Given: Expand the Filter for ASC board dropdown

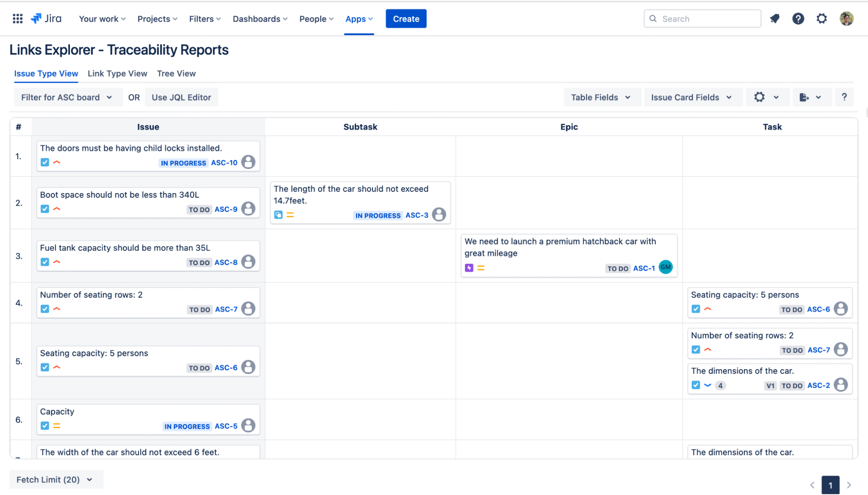Looking at the screenshot, I should pyautogui.click(x=66, y=97).
